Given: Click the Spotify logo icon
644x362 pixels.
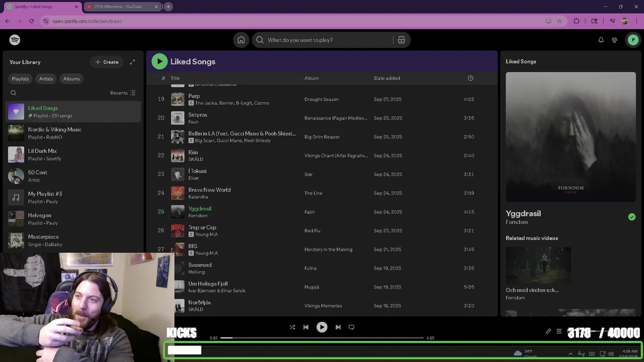Looking at the screenshot, I should (x=15, y=40).
